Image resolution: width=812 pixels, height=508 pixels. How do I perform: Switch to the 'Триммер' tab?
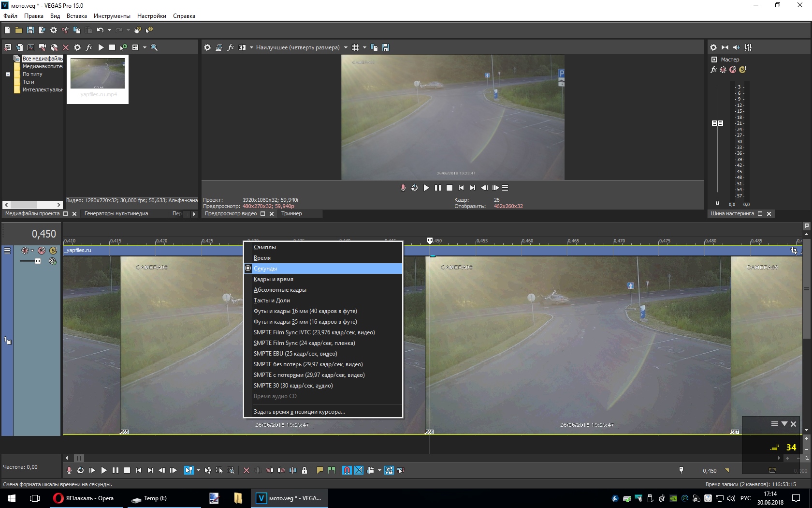291,213
